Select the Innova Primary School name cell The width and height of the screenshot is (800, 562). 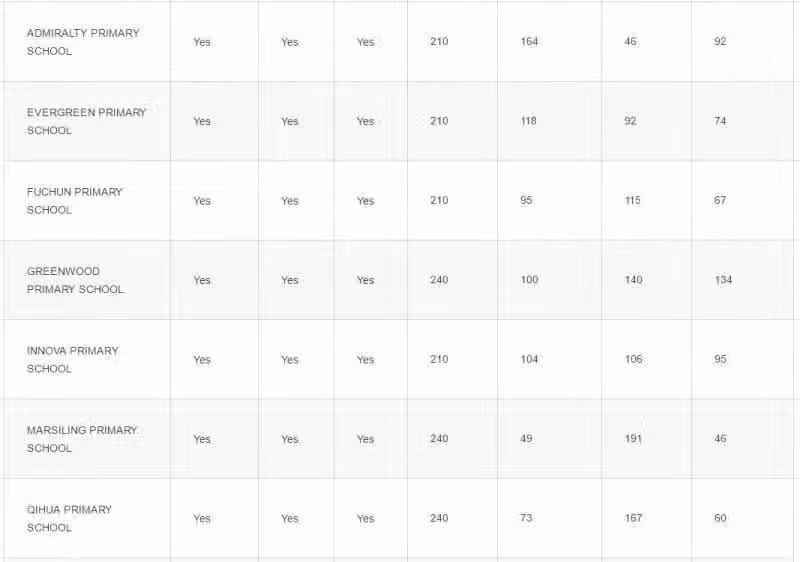[x=87, y=360]
